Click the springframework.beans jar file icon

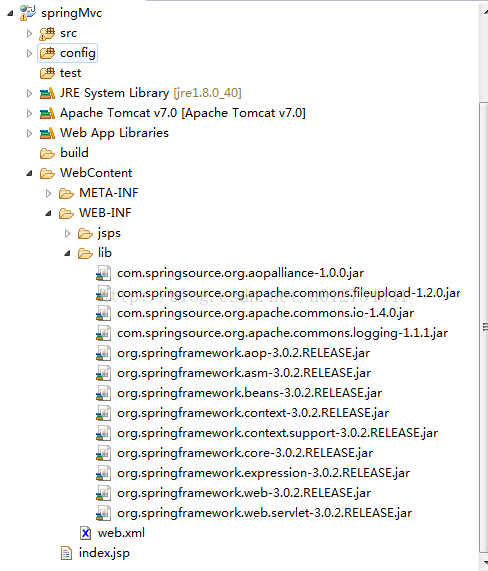pyautogui.click(x=103, y=393)
